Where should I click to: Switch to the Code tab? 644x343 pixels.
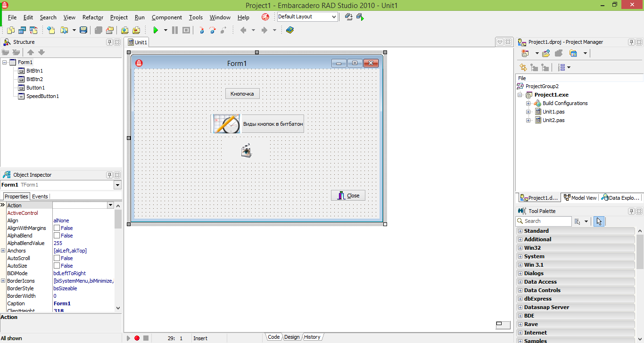[273, 337]
